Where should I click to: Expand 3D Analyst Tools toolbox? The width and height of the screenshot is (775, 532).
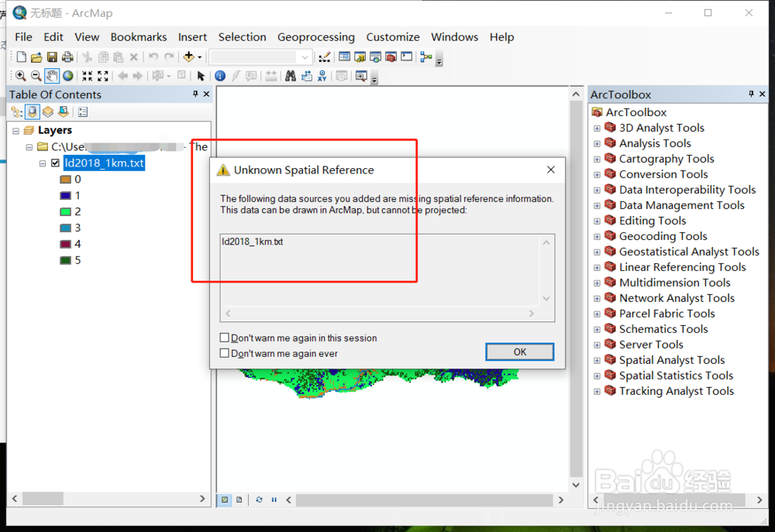[597, 129]
